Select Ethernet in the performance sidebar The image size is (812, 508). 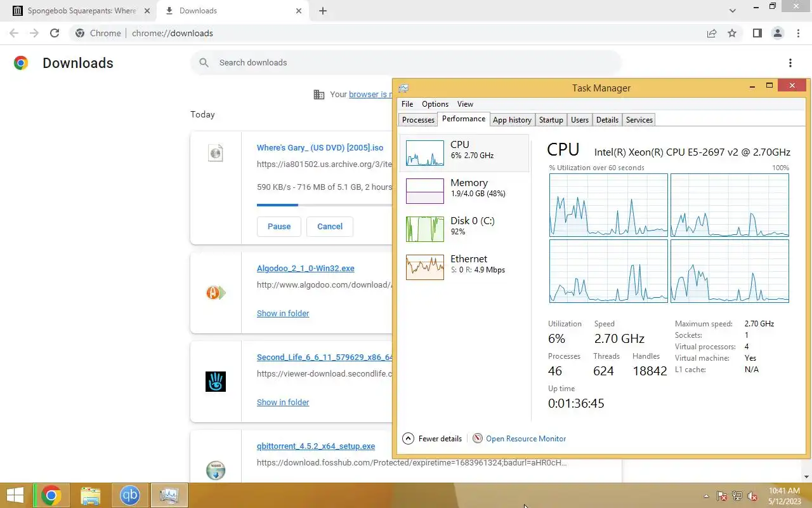tap(464, 267)
